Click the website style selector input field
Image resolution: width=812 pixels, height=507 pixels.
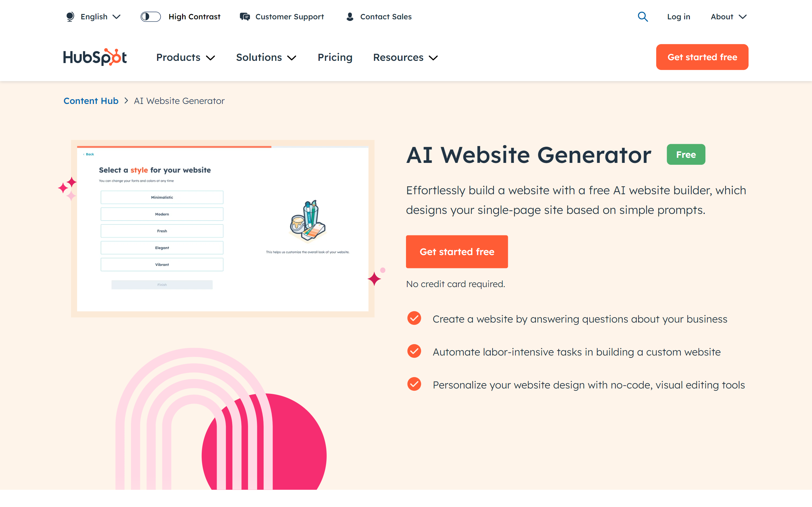coord(162,197)
